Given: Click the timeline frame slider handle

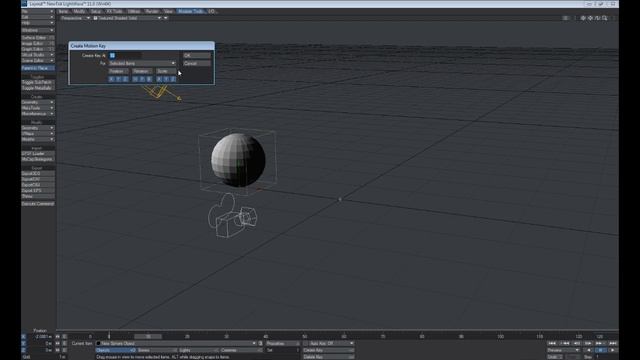Looking at the screenshot, I should pos(148,337).
